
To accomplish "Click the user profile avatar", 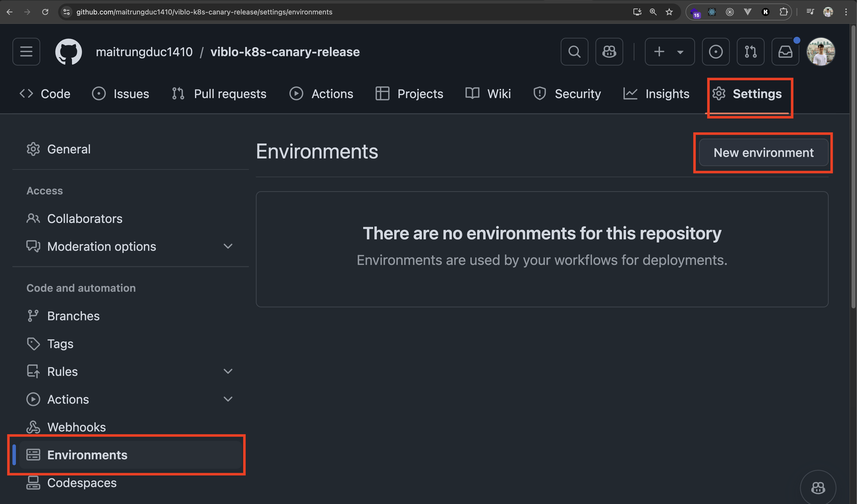I will pos(821,52).
